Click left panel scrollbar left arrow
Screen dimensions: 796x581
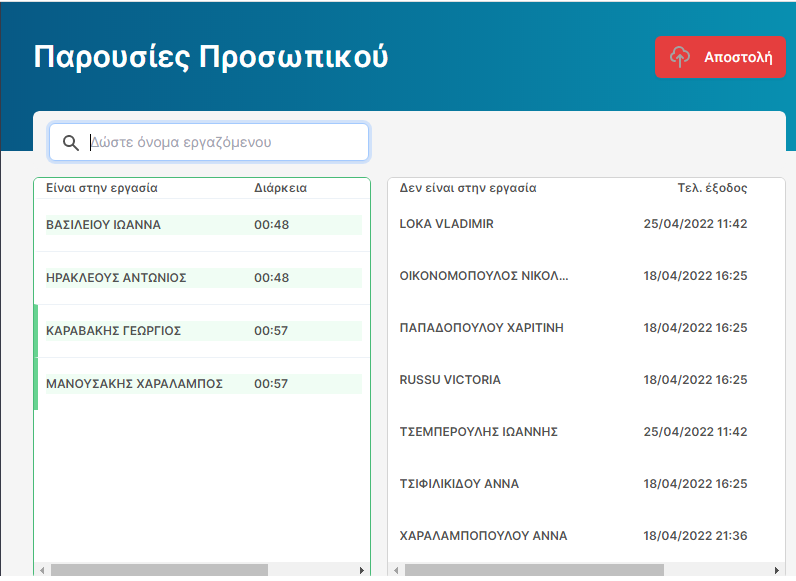click(x=42, y=570)
